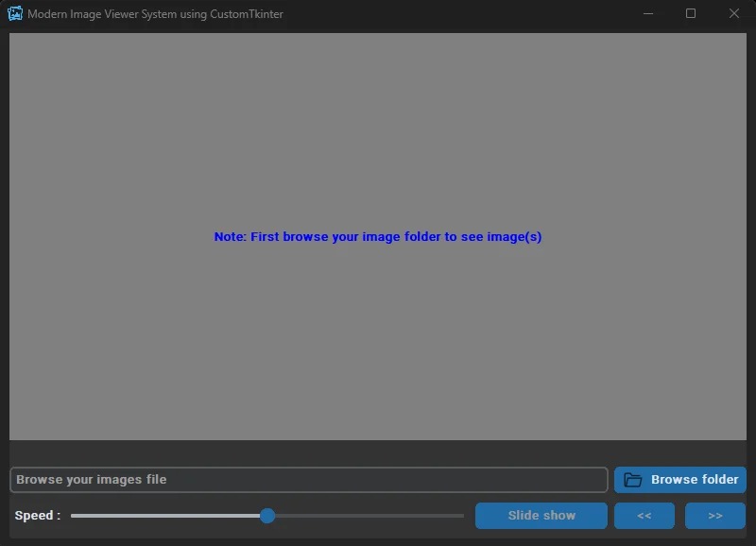Click the folder icon on Browse folder button
756x546 pixels.
point(632,480)
